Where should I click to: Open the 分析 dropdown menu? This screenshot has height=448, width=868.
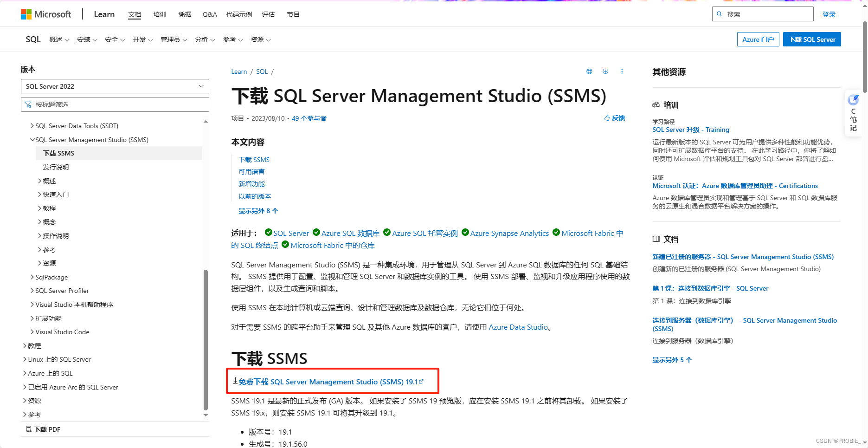point(205,39)
